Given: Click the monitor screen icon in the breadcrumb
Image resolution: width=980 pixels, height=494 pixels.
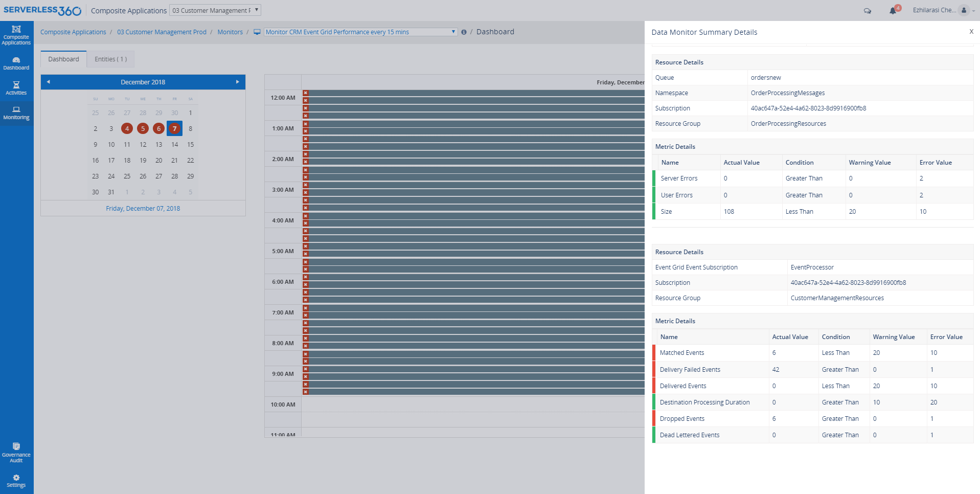Looking at the screenshot, I should point(257,32).
